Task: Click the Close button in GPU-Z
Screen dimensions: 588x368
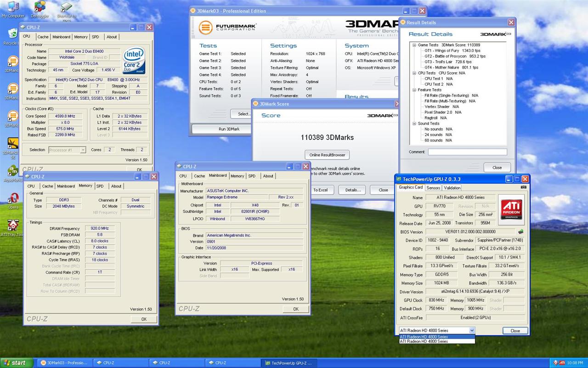Action: point(515,331)
